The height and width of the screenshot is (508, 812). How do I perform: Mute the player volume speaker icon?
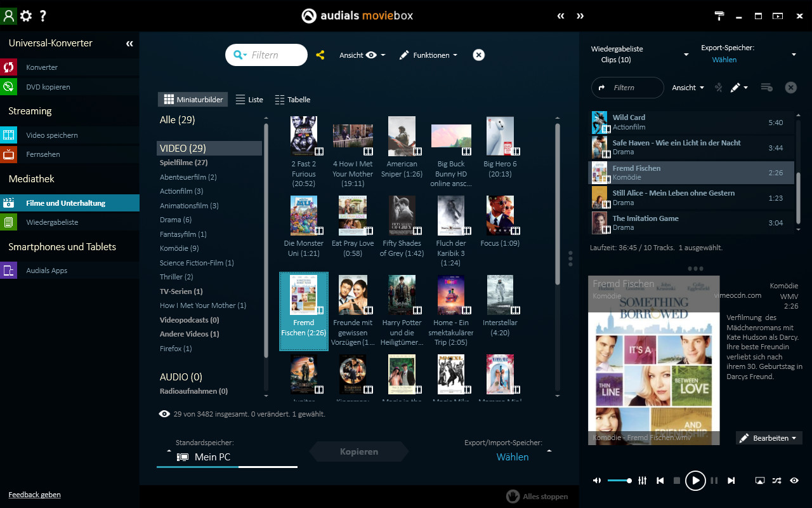[597, 481]
